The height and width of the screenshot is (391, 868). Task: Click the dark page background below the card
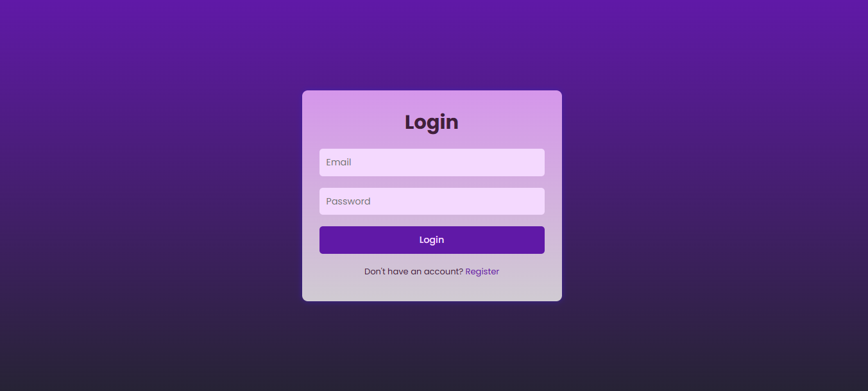[432, 346]
